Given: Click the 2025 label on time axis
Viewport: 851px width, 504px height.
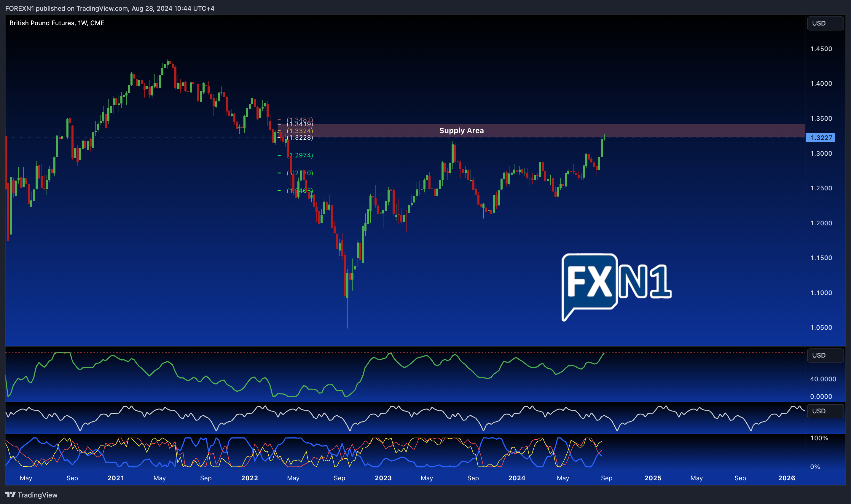Looking at the screenshot, I should pyautogui.click(x=653, y=478).
